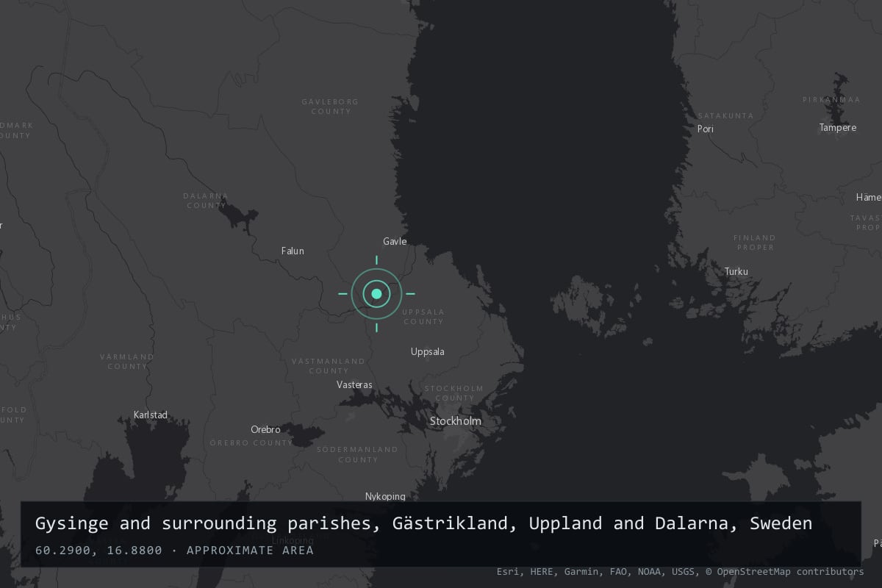Click the Tampere city label

[x=838, y=127]
